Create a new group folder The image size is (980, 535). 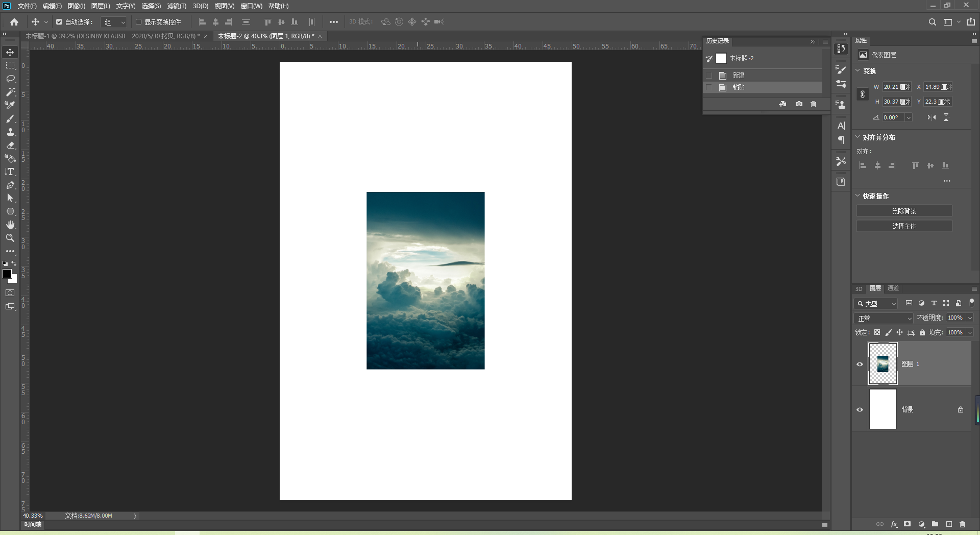[x=935, y=524]
